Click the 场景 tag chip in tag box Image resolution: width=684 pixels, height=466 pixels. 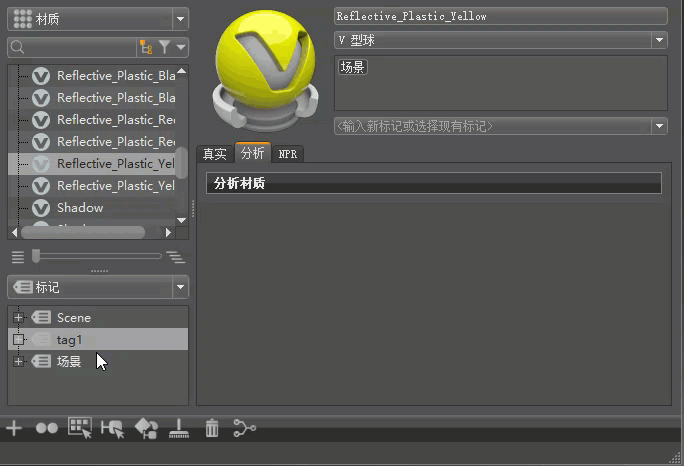point(352,67)
